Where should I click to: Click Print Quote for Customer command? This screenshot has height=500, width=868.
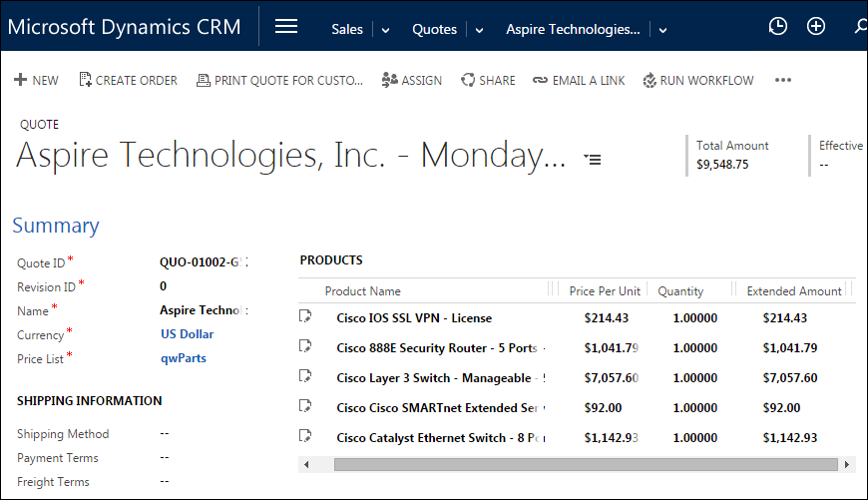point(279,80)
